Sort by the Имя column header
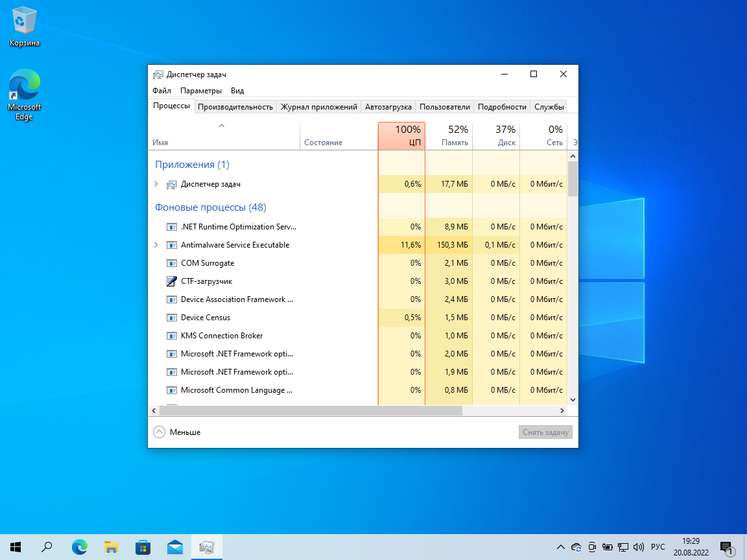 pyautogui.click(x=224, y=136)
